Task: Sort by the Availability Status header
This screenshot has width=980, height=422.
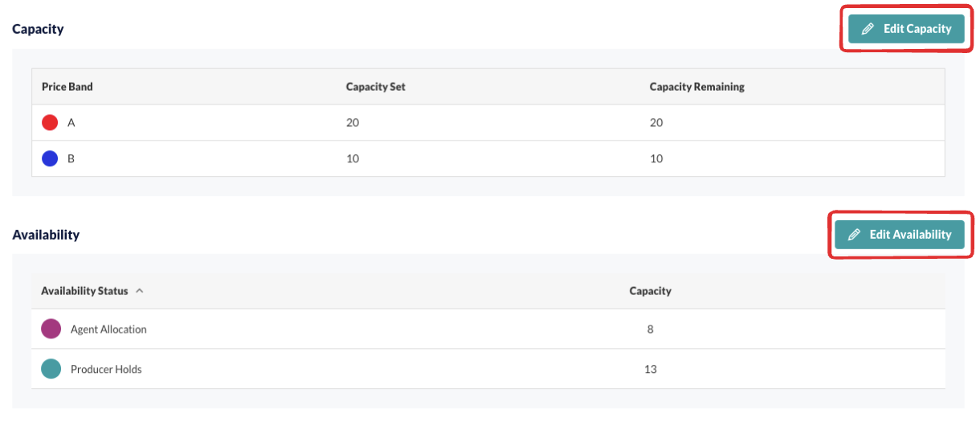Action: click(x=84, y=291)
